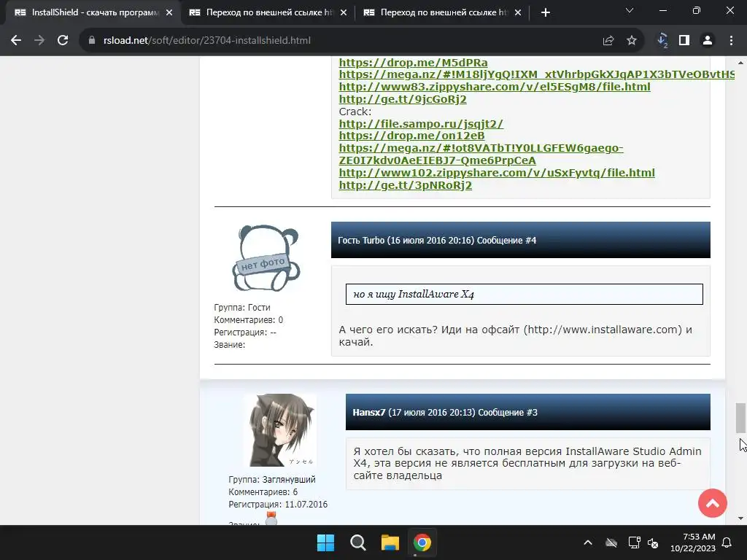Viewport: 747px width, 560px height.
Task: Click the quoted text 'но я ищу InstallAware X4'
Action: (414, 295)
